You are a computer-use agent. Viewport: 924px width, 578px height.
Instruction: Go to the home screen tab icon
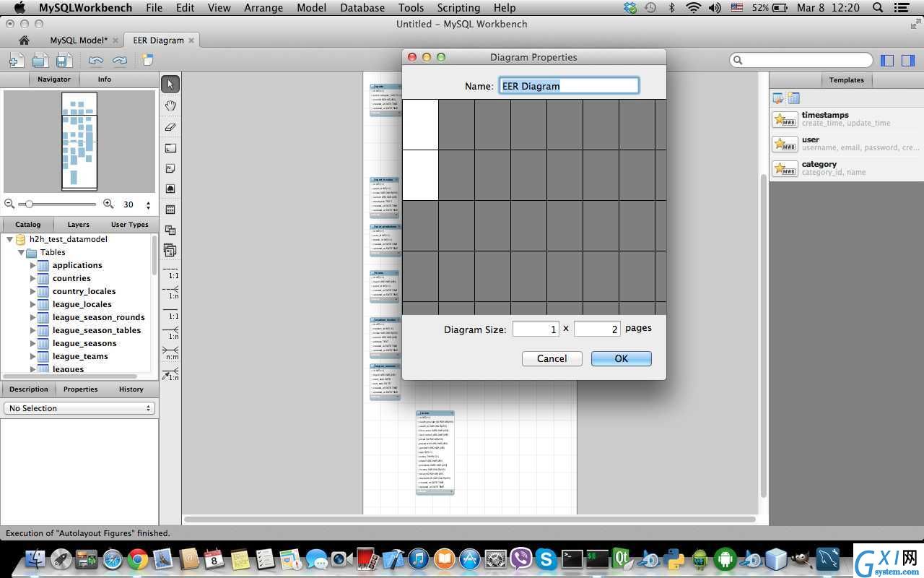click(x=24, y=40)
